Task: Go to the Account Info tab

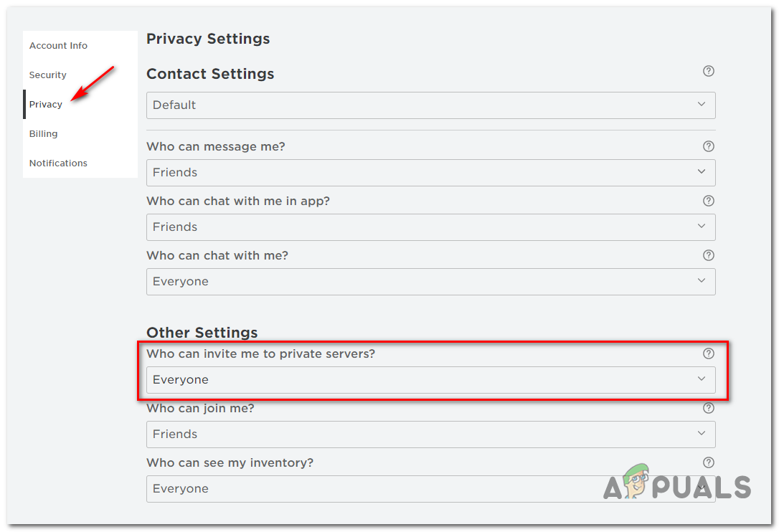Action: point(58,46)
